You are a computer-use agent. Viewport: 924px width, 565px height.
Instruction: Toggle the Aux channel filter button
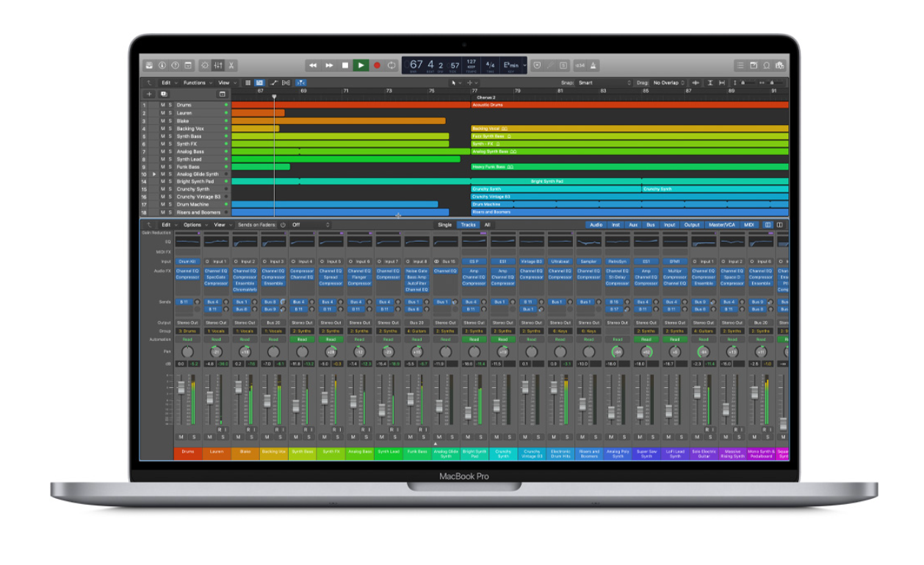click(x=633, y=225)
